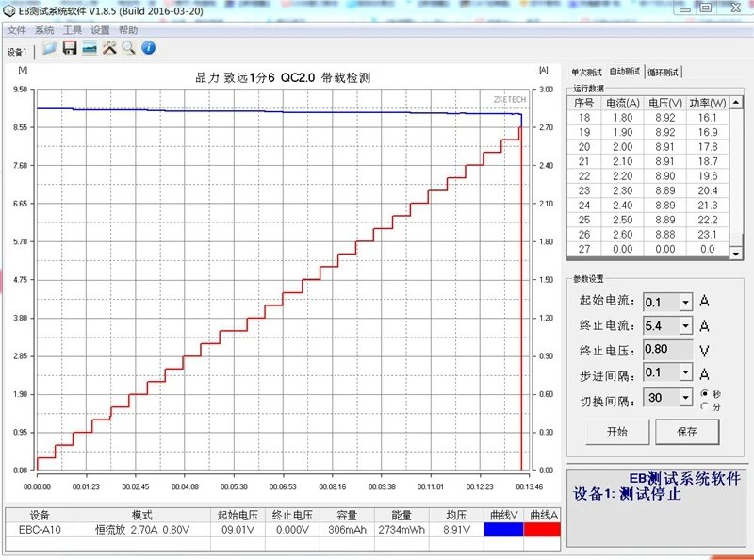The height and width of the screenshot is (560, 754).
Task: Click the power value 23.1 cell
Action: tap(708, 235)
